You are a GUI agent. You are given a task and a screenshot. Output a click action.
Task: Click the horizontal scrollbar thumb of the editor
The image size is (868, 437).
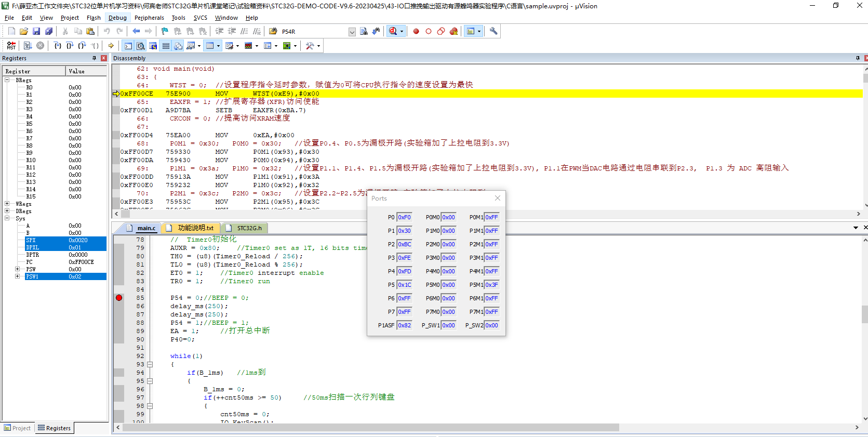(371, 428)
